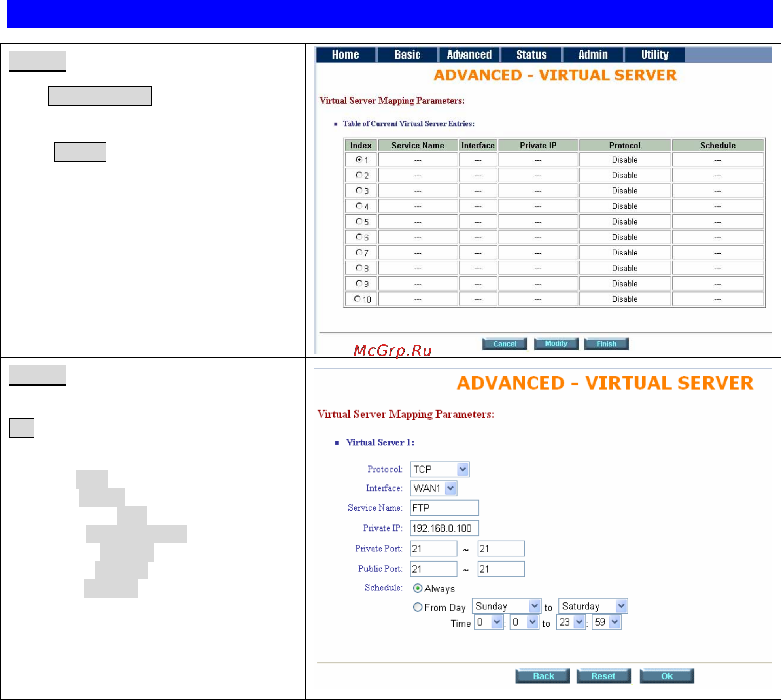Open the Admin tab
The image size is (781, 700).
pos(593,55)
